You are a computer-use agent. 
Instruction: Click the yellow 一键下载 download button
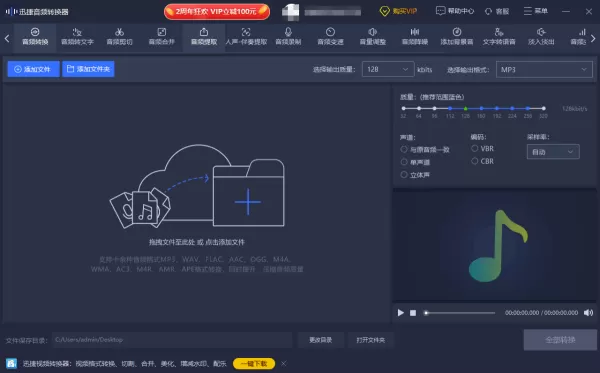point(254,363)
